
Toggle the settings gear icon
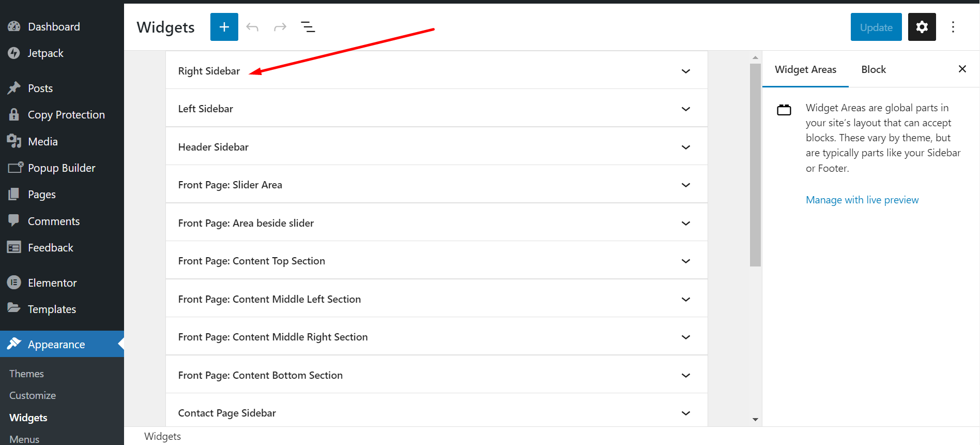[x=922, y=27]
